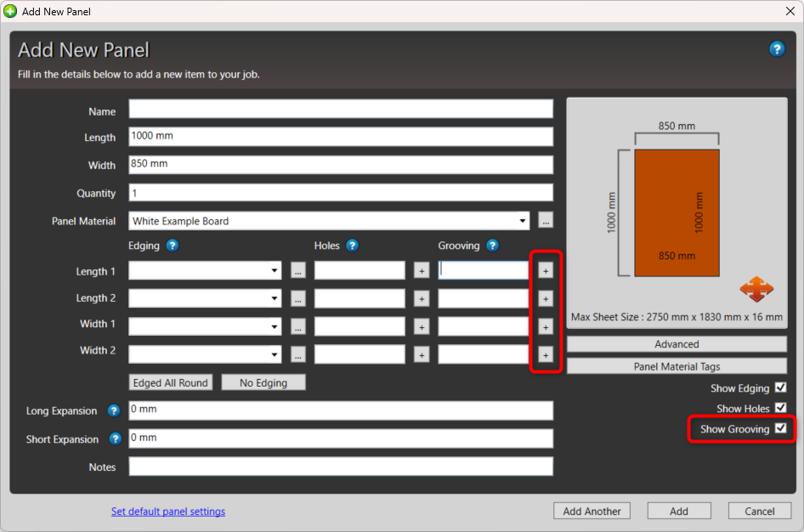
Task: Add holes to Length 1 with plus button
Action: click(422, 270)
